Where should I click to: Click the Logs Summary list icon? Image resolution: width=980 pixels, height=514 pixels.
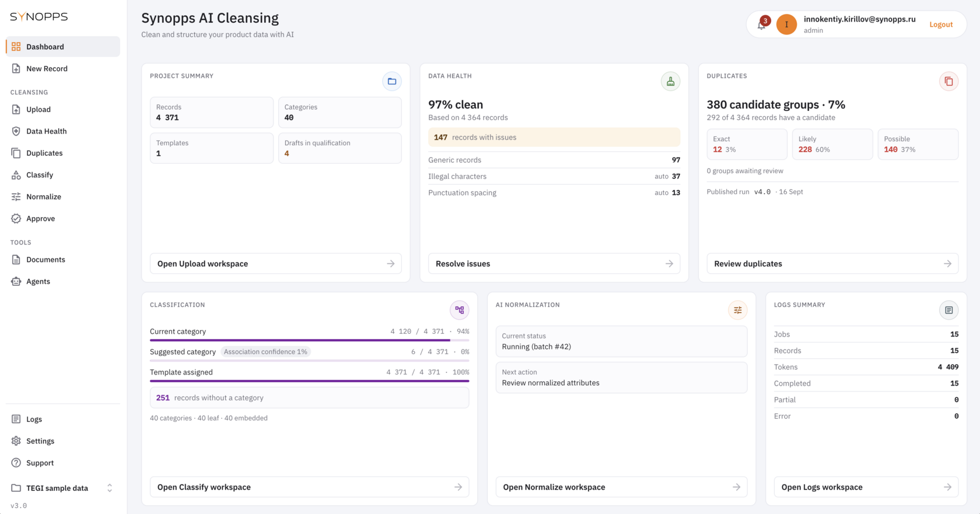click(949, 310)
